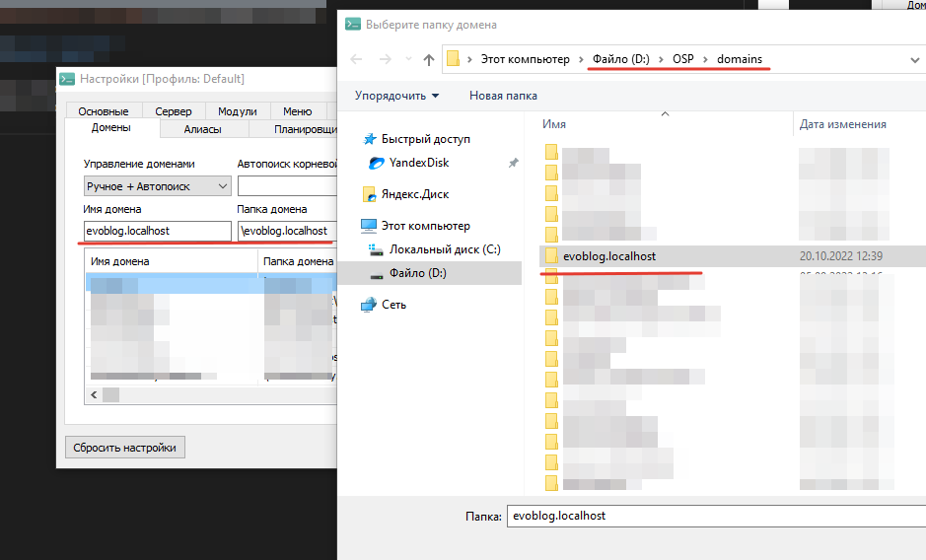This screenshot has width=926, height=560.
Task: Select 'Этот компьютер' in navigation pane
Action: pos(425,226)
